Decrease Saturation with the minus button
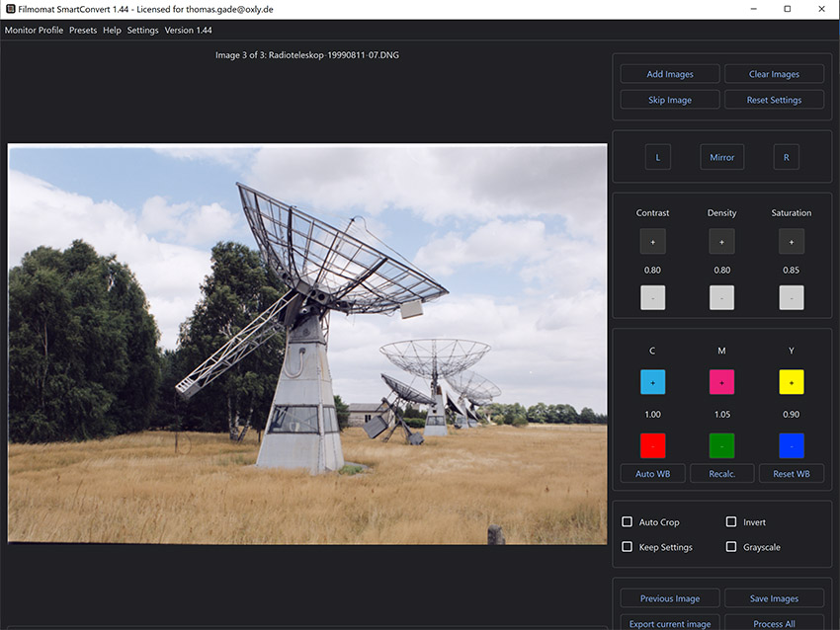Viewport: 840px width, 630px height. click(791, 298)
